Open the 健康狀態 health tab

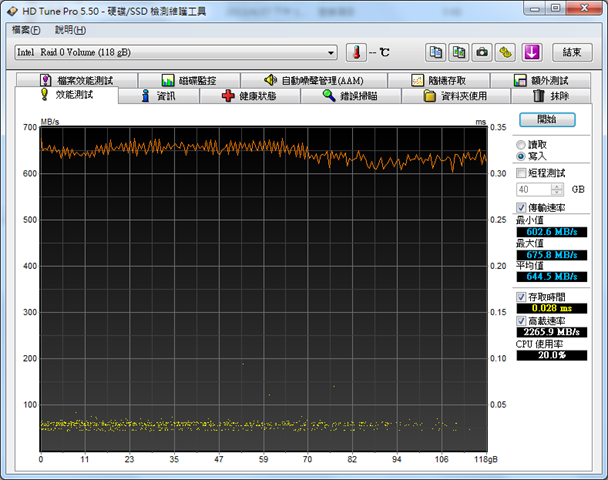pos(256,96)
